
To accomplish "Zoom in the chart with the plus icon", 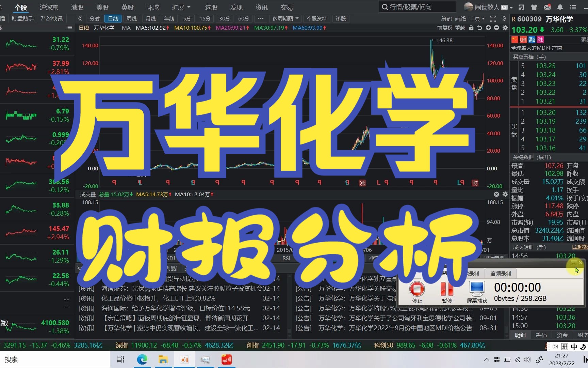I will pyautogui.click(x=488, y=28).
